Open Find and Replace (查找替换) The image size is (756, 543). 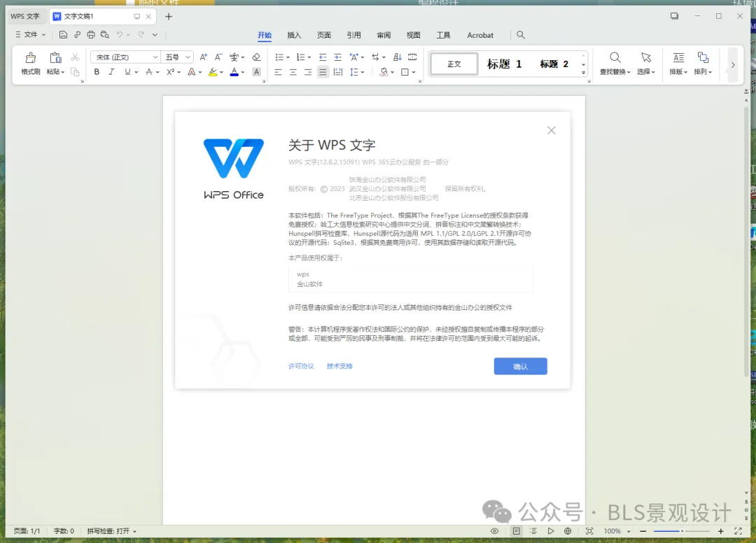615,63
